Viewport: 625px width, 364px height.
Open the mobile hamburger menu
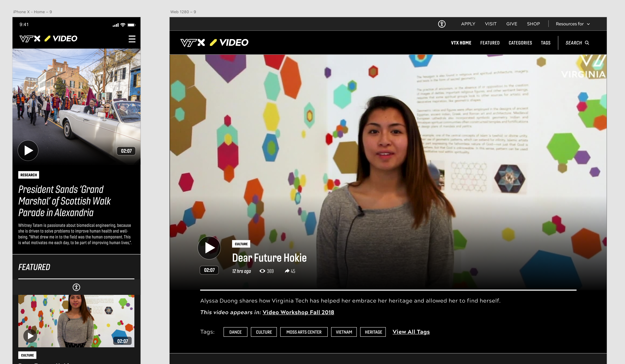pyautogui.click(x=132, y=39)
